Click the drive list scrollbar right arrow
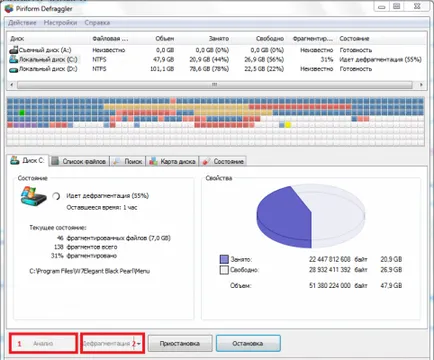 point(421,85)
